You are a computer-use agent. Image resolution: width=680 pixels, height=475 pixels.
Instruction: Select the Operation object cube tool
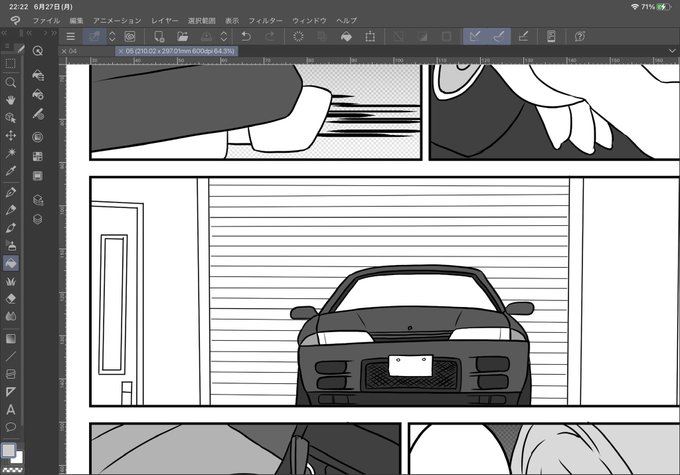point(10,118)
